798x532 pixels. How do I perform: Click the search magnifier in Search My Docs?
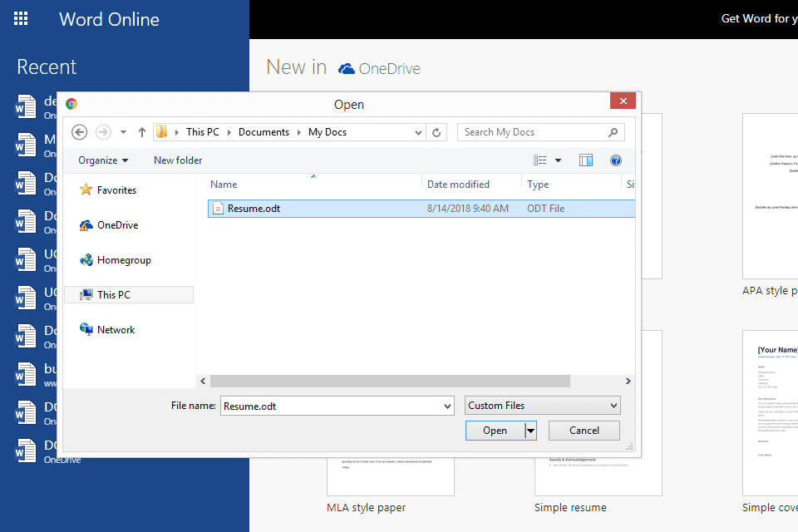(613, 131)
